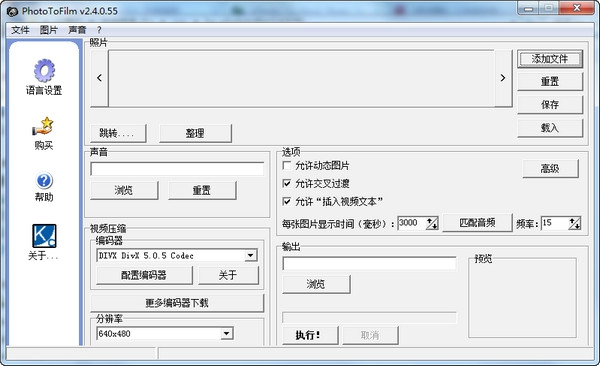Close the PhotoToFilm window

(x=577, y=8)
